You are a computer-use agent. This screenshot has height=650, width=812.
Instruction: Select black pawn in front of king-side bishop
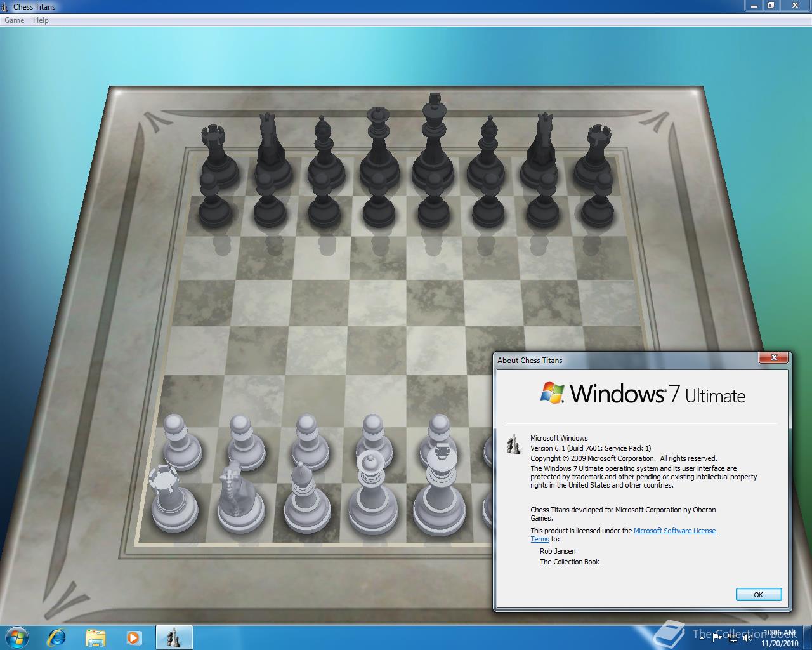488,200
